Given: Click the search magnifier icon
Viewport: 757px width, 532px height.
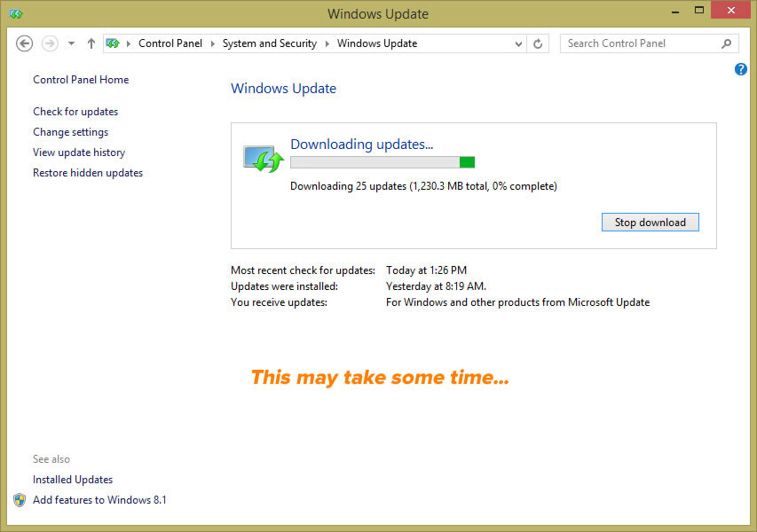Looking at the screenshot, I should (727, 43).
